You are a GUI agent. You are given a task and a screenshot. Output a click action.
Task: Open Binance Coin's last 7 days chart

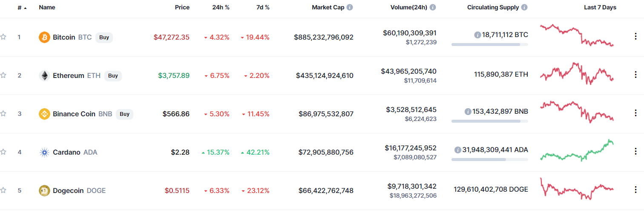point(577,112)
